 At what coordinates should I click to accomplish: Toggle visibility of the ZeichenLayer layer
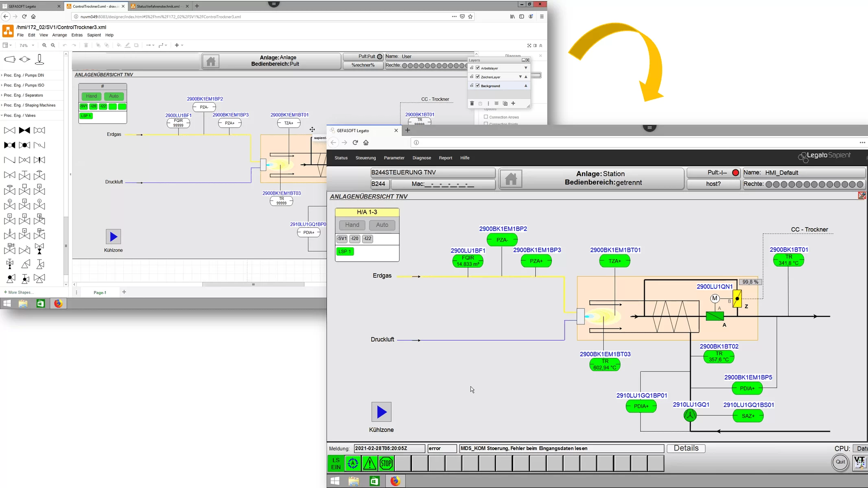(x=478, y=77)
